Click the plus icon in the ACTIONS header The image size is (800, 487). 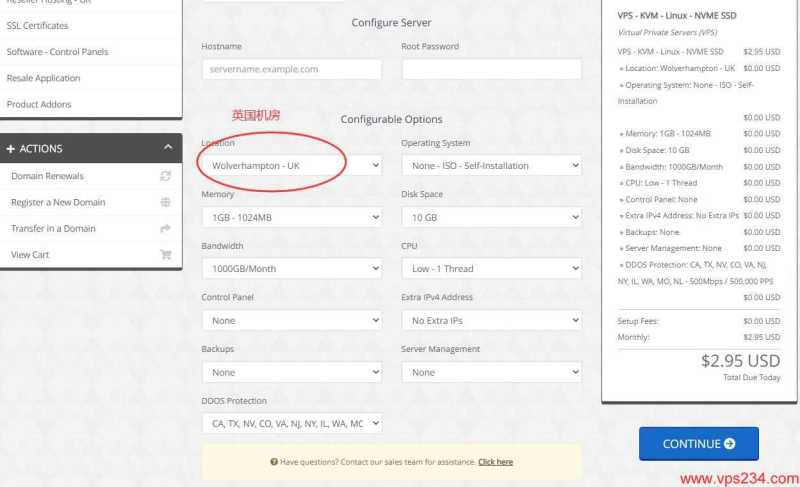(10, 149)
